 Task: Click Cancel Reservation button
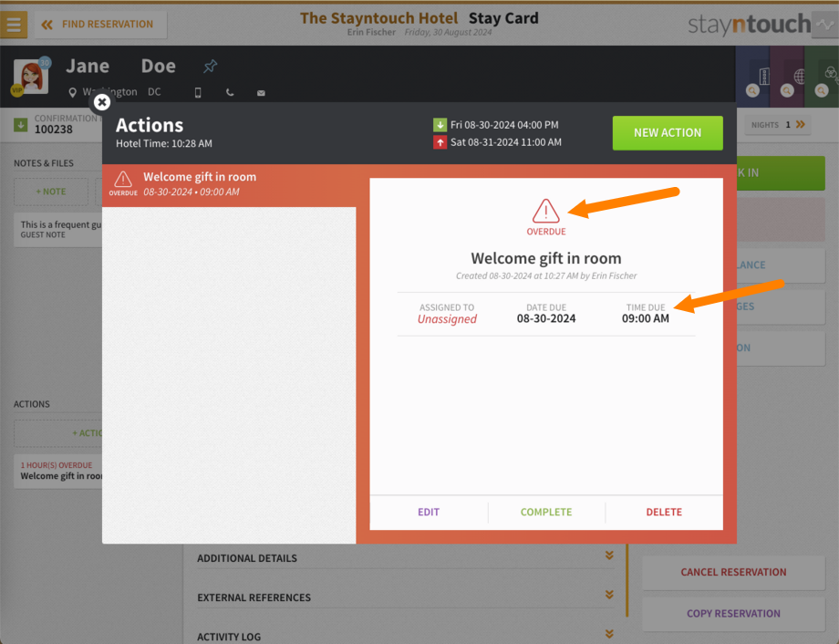tap(733, 572)
